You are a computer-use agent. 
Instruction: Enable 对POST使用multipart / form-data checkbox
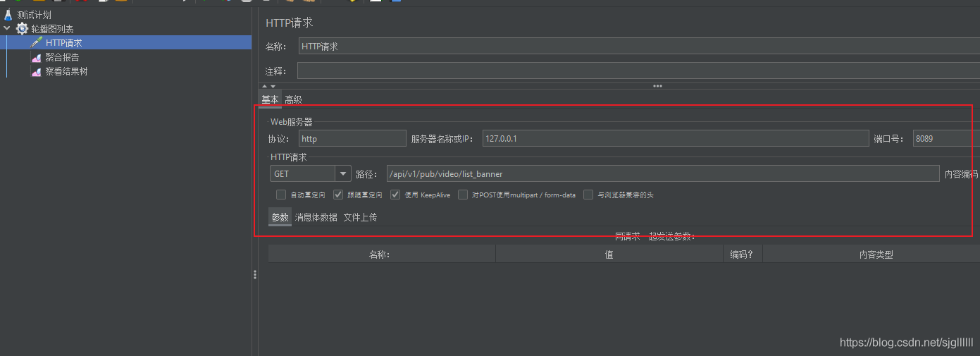click(463, 195)
